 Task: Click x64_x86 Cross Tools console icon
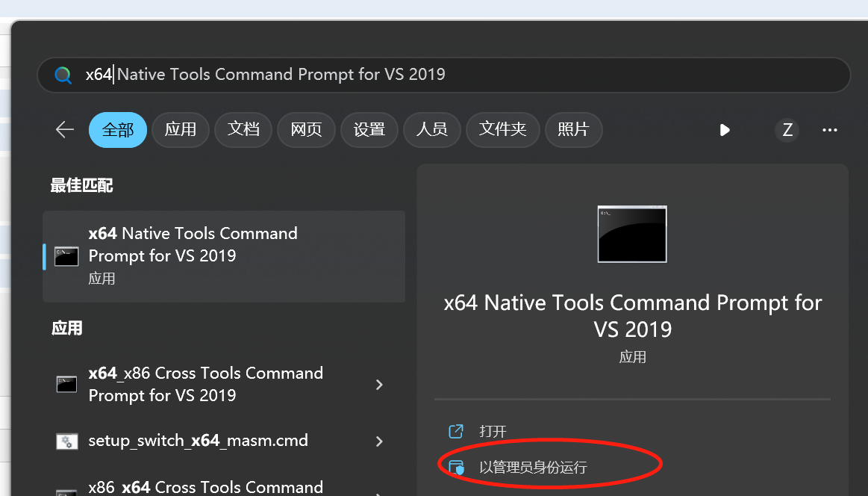[x=66, y=384]
